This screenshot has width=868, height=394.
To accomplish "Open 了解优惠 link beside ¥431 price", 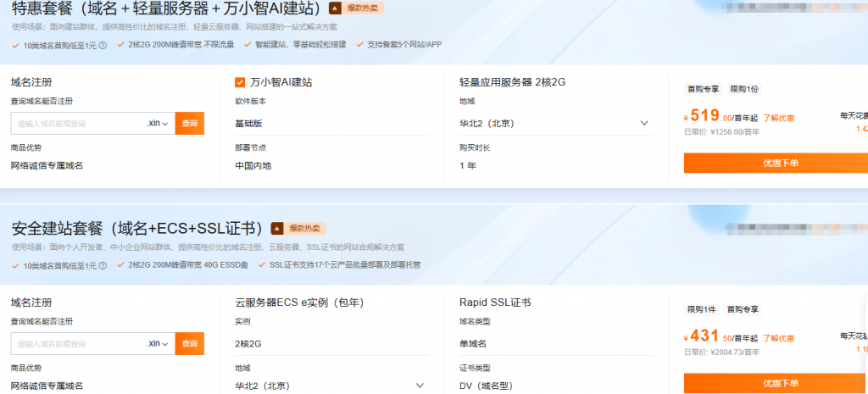I will pos(778,337).
